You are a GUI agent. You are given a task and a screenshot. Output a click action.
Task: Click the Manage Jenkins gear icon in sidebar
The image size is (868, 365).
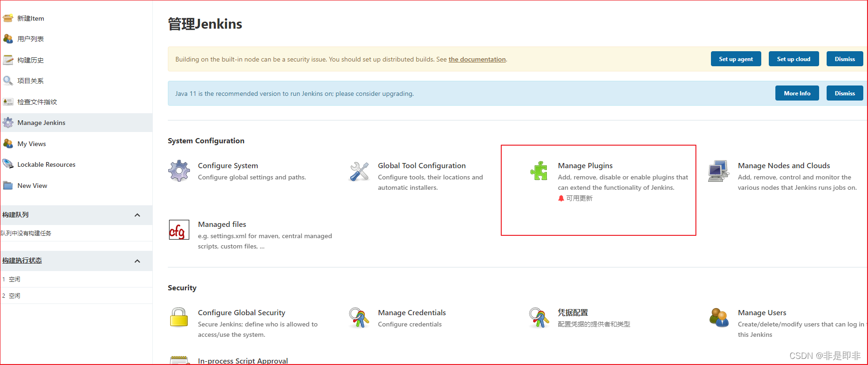click(x=8, y=123)
